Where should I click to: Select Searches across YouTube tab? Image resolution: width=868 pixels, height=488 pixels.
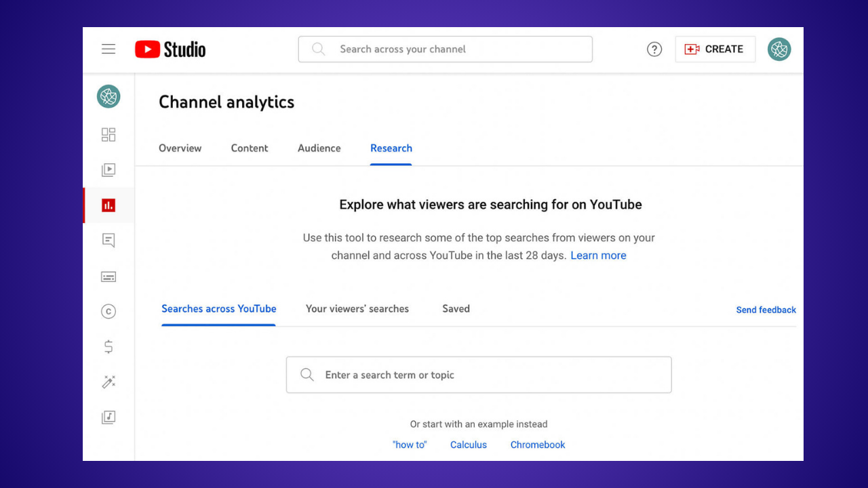click(219, 308)
